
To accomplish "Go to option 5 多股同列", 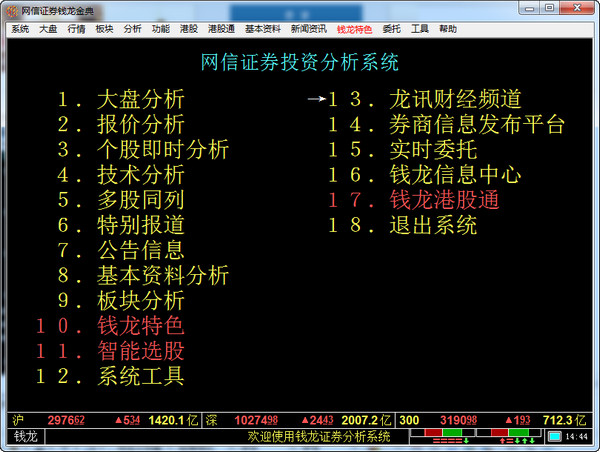I will coord(121,200).
